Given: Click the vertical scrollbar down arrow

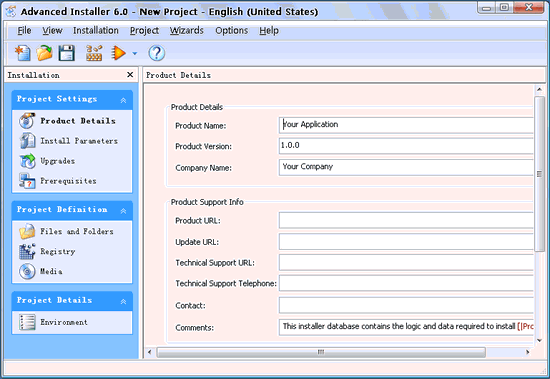Looking at the screenshot, I should (x=539, y=340).
